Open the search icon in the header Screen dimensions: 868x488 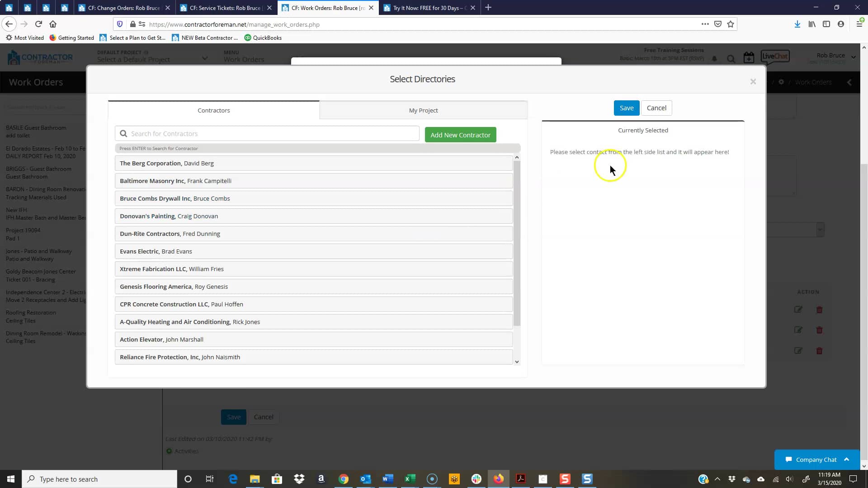(x=731, y=59)
